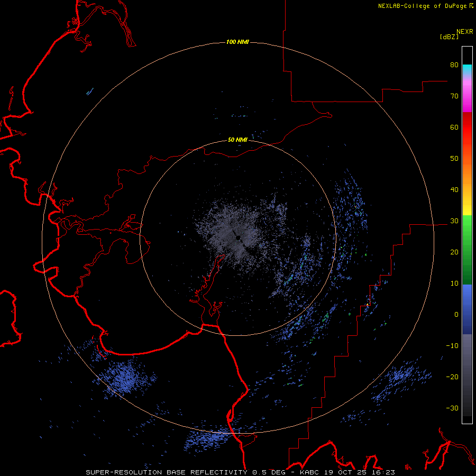The image size is (476, 476).
Task: Click the NEXR legend label
Action: (x=465, y=32)
